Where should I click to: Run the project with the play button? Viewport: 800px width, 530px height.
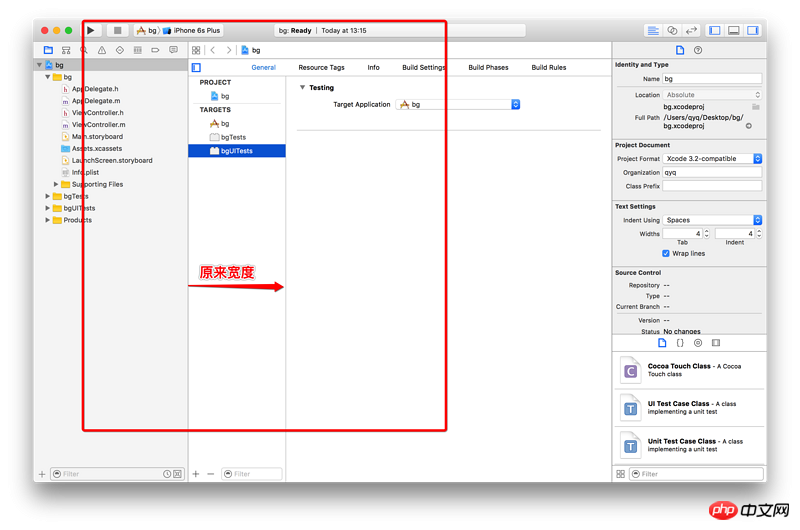pyautogui.click(x=91, y=31)
